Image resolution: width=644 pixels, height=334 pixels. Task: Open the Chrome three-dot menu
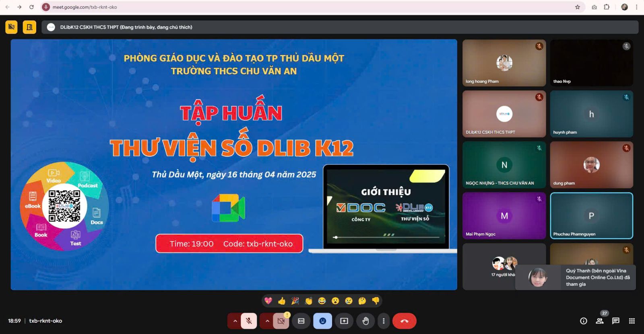(x=636, y=7)
